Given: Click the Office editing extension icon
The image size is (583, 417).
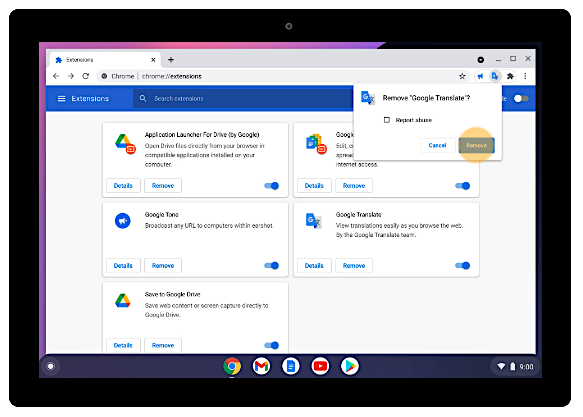Looking at the screenshot, I should (x=316, y=144).
